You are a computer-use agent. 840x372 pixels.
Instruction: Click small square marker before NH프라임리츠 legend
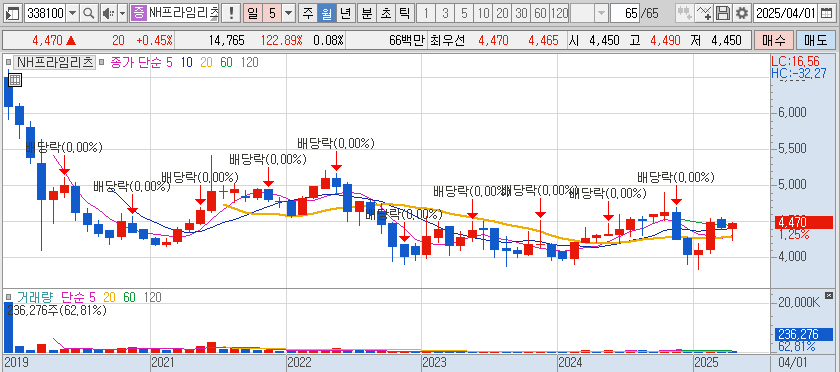[8, 62]
